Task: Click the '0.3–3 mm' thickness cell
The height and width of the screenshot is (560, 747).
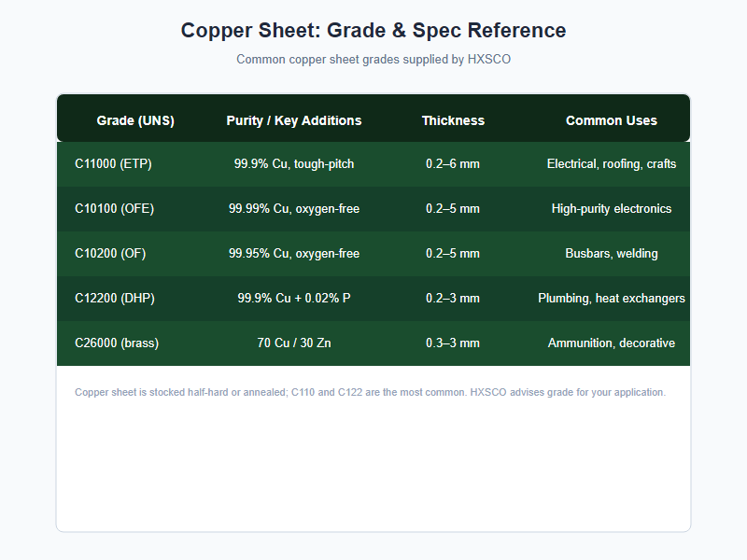Action: [453, 343]
